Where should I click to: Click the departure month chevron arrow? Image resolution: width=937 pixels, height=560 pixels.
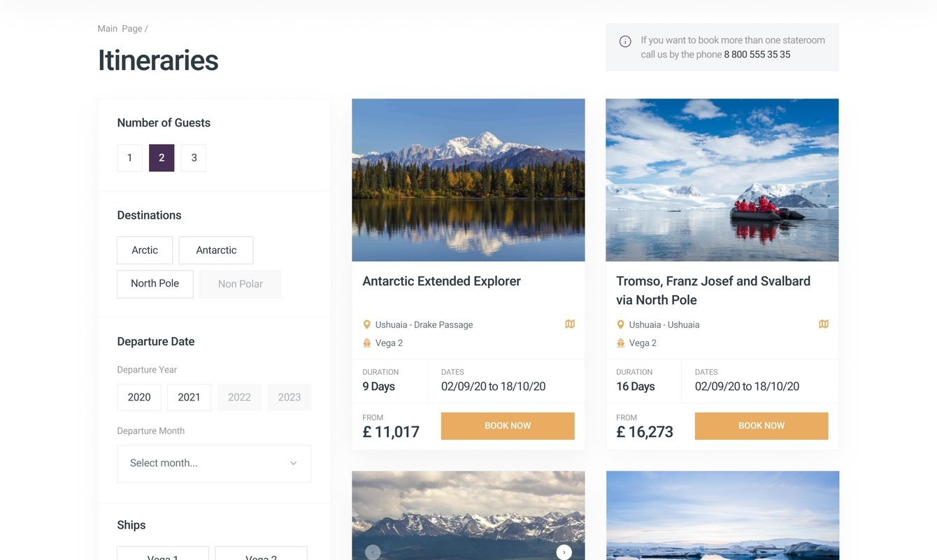[x=294, y=464]
